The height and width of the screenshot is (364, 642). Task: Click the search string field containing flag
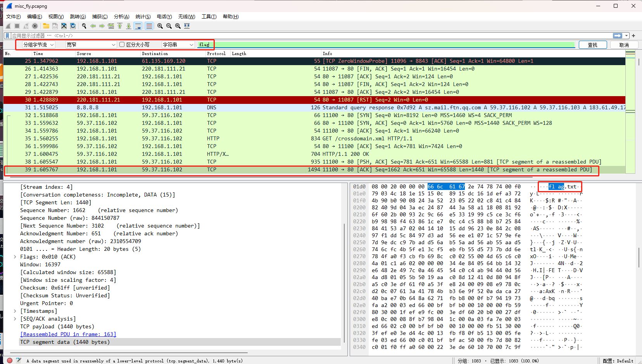pos(386,45)
